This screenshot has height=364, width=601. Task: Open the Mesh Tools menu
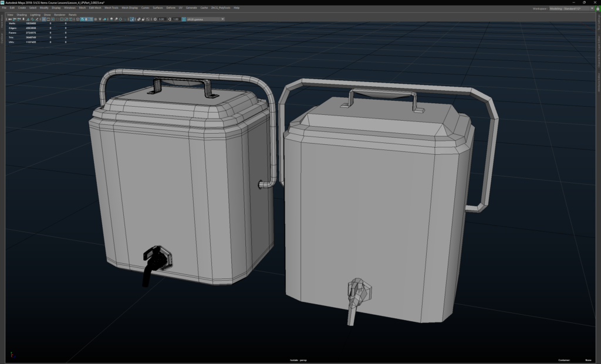pos(112,8)
